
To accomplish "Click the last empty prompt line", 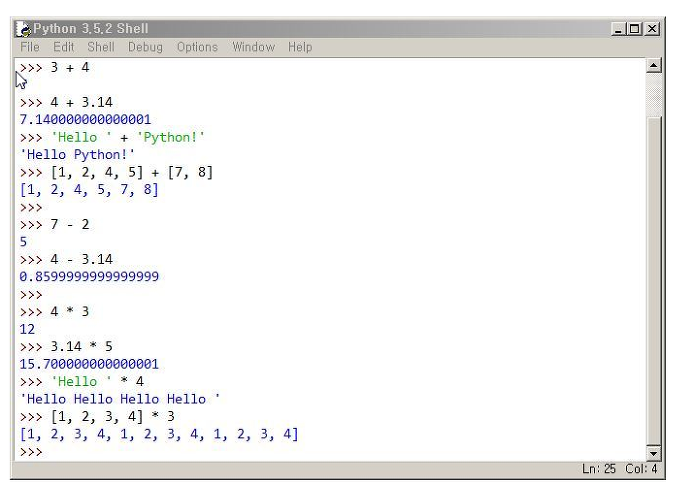I will click(x=31, y=452).
